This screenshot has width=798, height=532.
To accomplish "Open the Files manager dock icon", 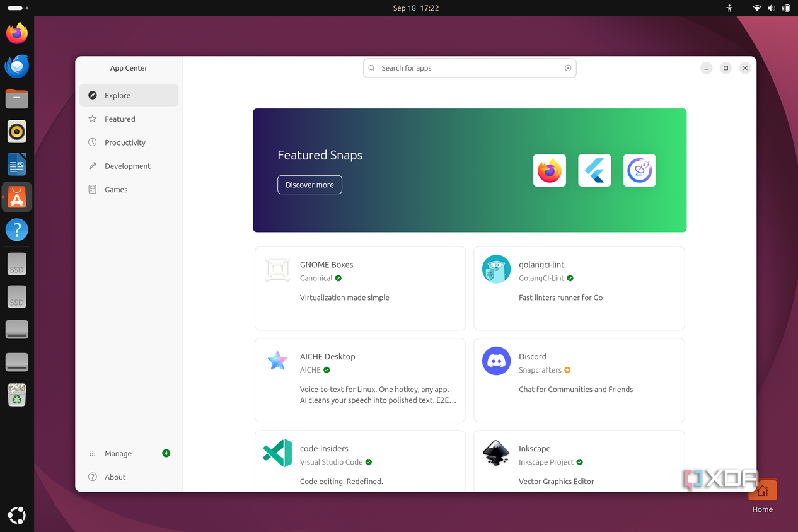I will pos(17,99).
